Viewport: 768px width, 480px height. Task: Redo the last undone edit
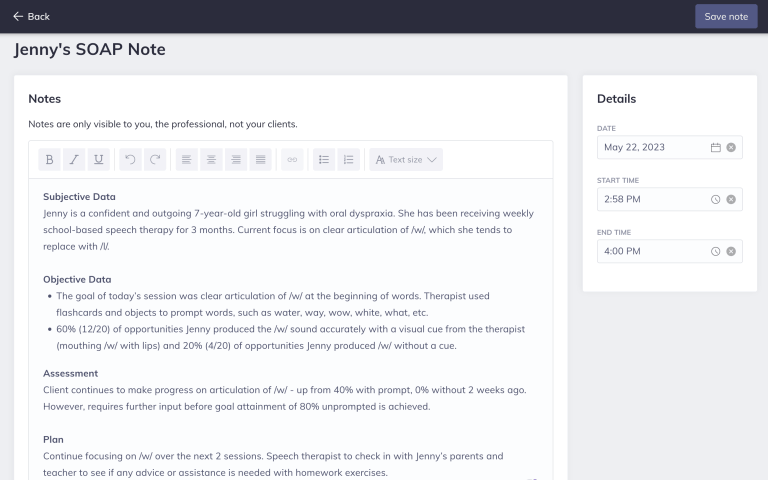[155, 160]
